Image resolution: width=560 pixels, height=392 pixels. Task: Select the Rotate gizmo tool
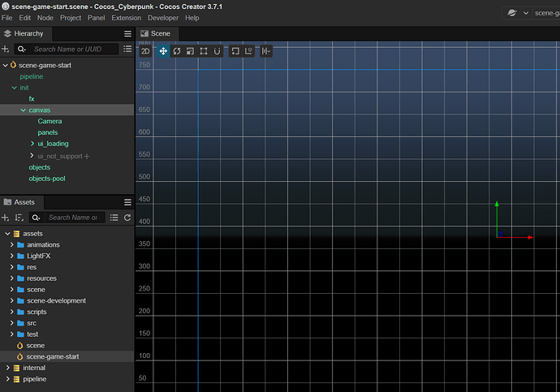coord(177,51)
